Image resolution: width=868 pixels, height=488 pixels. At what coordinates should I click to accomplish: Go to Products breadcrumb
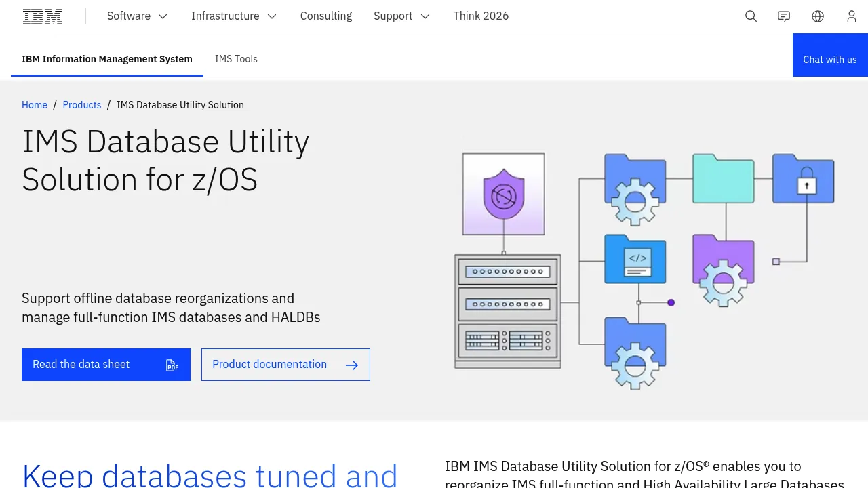tap(82, 105)
